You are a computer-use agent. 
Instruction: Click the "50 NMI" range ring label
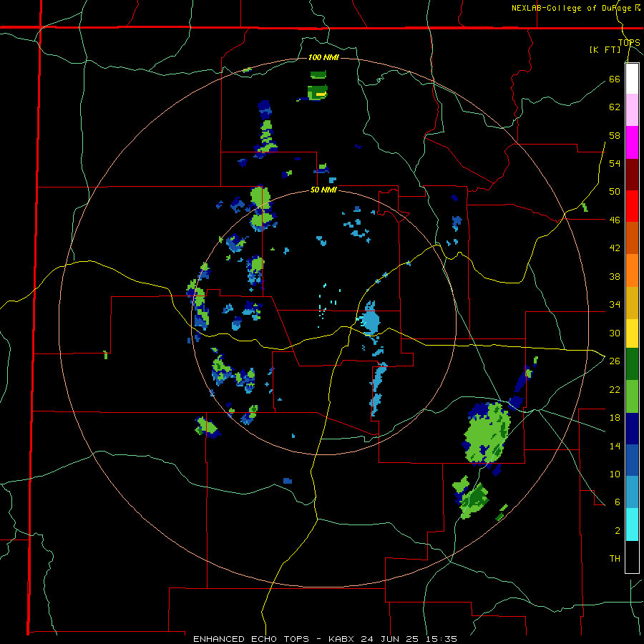[x=323, y=190]
